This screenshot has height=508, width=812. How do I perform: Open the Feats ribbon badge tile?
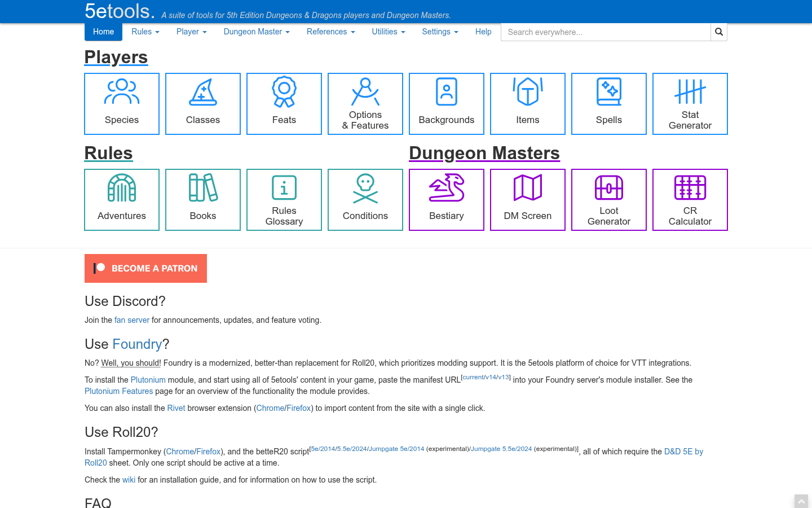tap(284, 104)
